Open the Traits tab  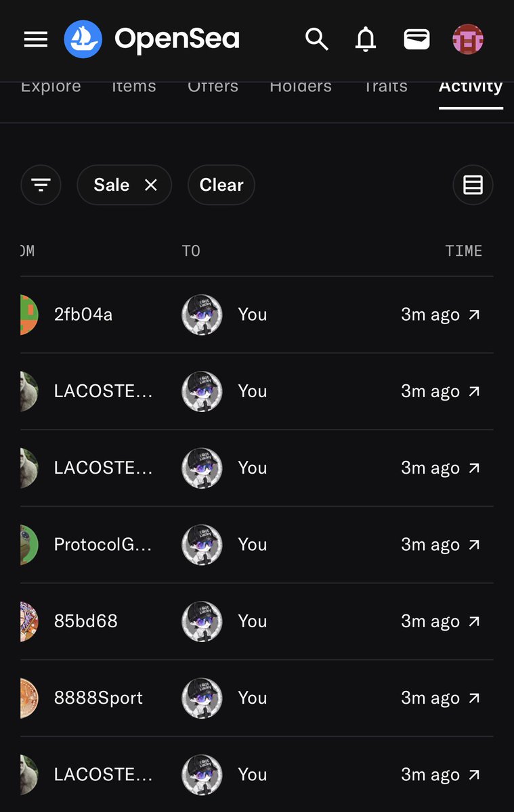385,87
